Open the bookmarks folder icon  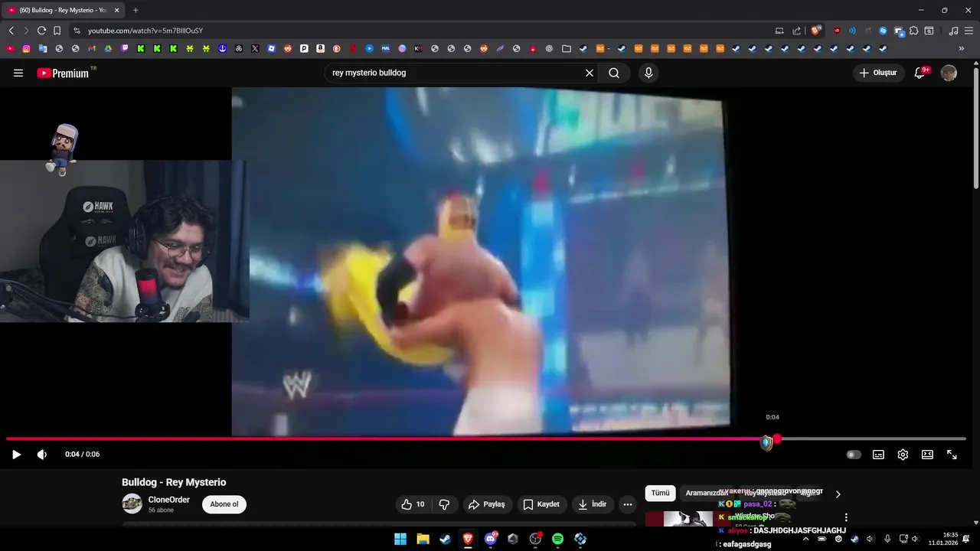click(566, 48)
